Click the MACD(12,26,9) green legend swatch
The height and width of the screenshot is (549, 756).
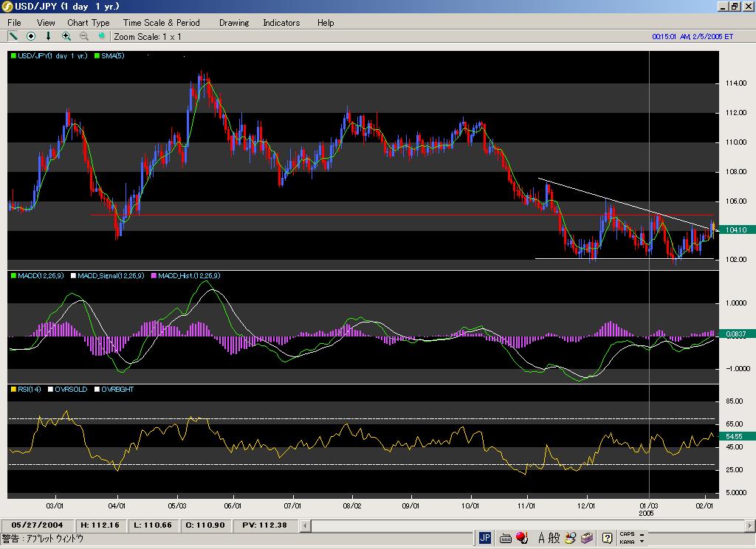13,276
